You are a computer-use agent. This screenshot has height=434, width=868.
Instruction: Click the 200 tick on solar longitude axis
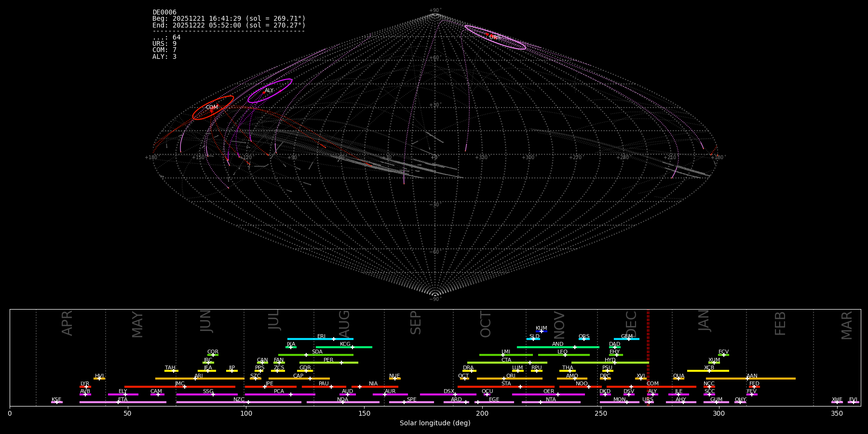pos(482,413)
